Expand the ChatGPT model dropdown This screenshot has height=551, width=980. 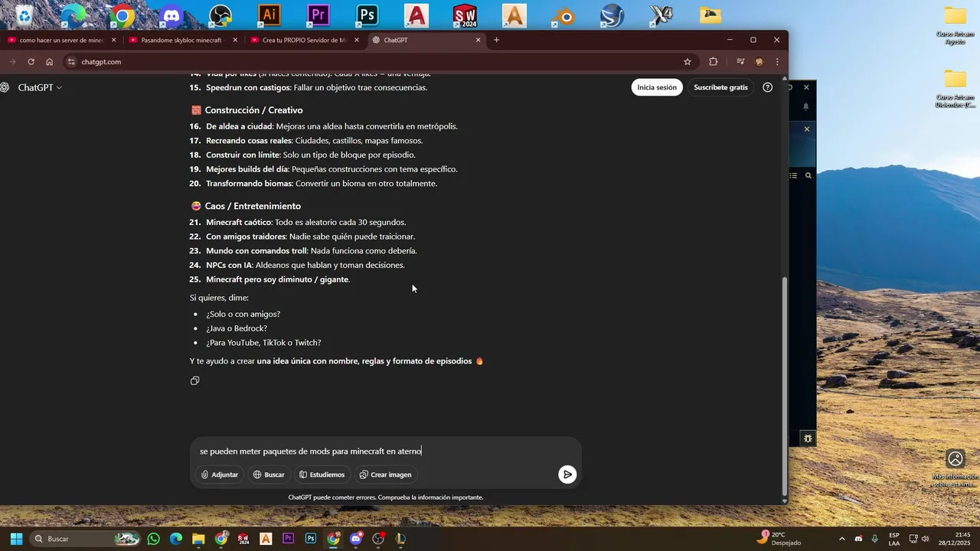click(x=40, y=87)
